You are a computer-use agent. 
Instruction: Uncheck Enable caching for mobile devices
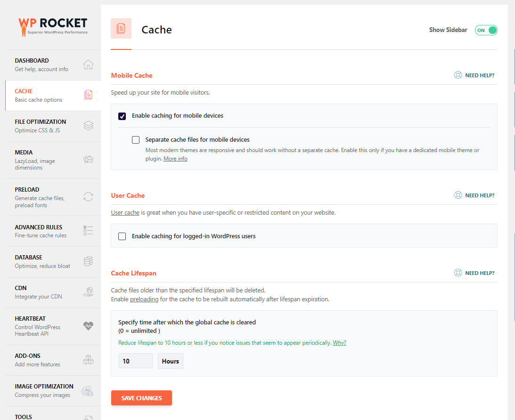point(122,116)
